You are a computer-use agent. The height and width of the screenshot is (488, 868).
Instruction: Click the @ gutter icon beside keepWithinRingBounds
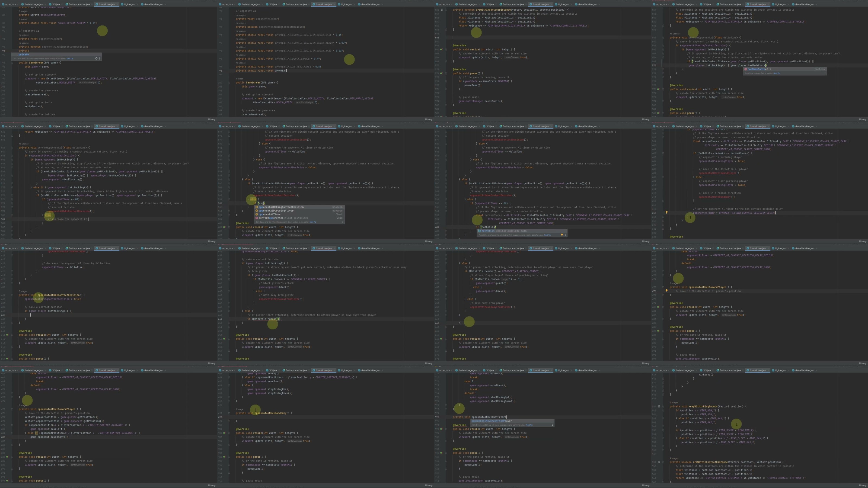pos(659,406)
